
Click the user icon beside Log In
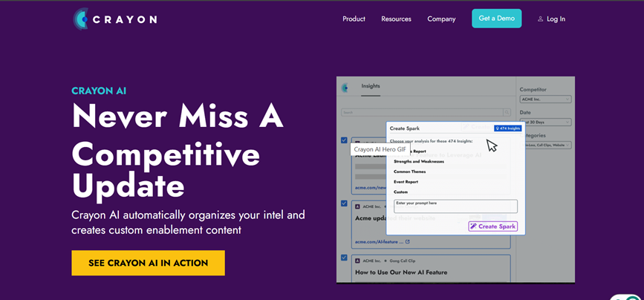[x=540, y=19]
